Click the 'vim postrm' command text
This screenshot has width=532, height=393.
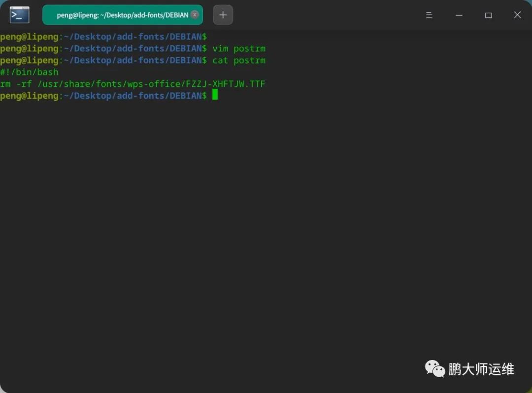[x=239, y=48]
